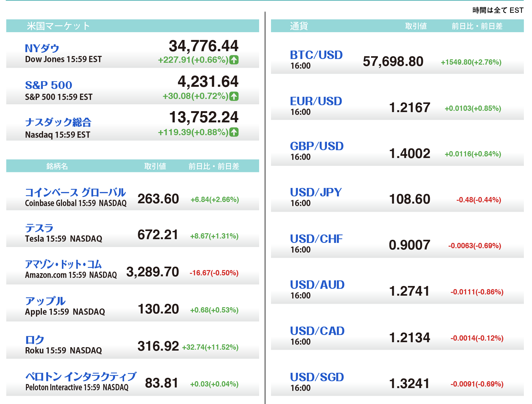This screenshot has width=532, height=404.
Task: Open the ナスダック総合 index link
Action: (58, 122)
